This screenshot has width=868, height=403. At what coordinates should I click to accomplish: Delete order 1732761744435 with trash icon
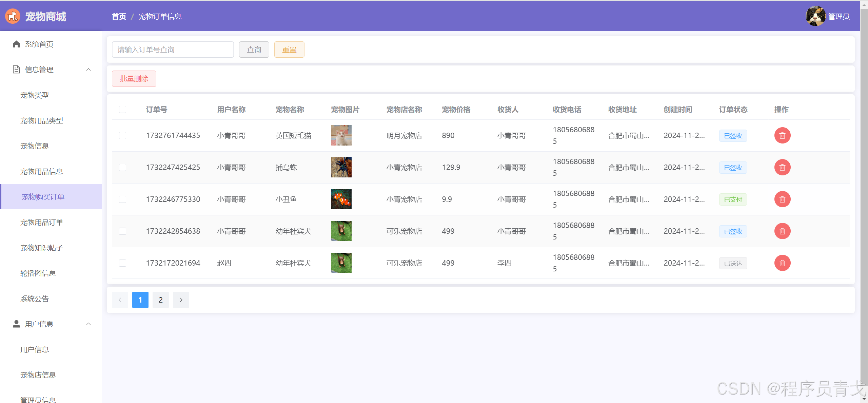tap(782, 136)
